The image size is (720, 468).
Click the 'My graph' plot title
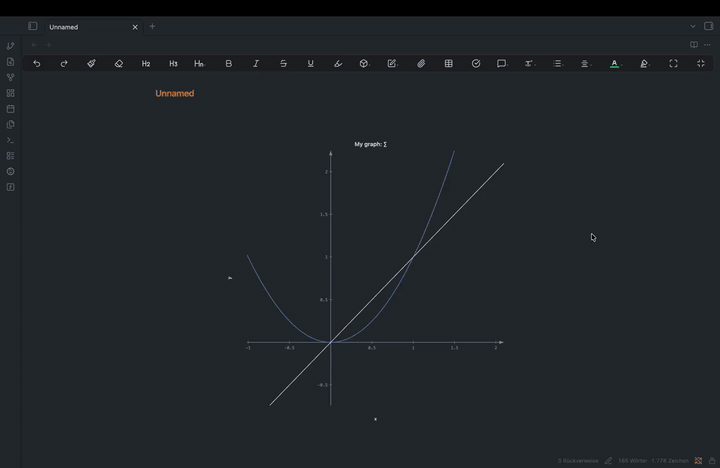click(x=371, y=144)
